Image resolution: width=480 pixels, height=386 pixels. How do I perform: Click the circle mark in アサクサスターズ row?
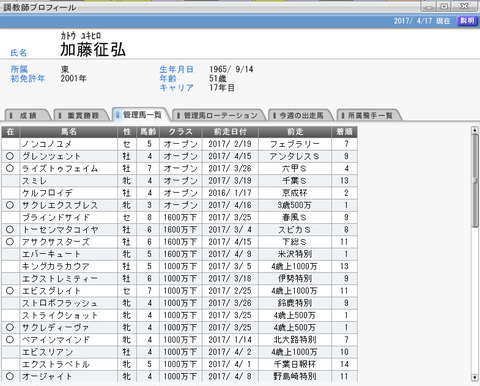coord(10,242)
